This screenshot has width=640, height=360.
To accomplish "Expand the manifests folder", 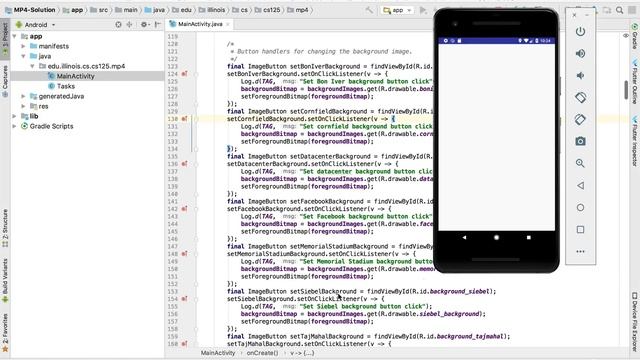I will 24,46.
